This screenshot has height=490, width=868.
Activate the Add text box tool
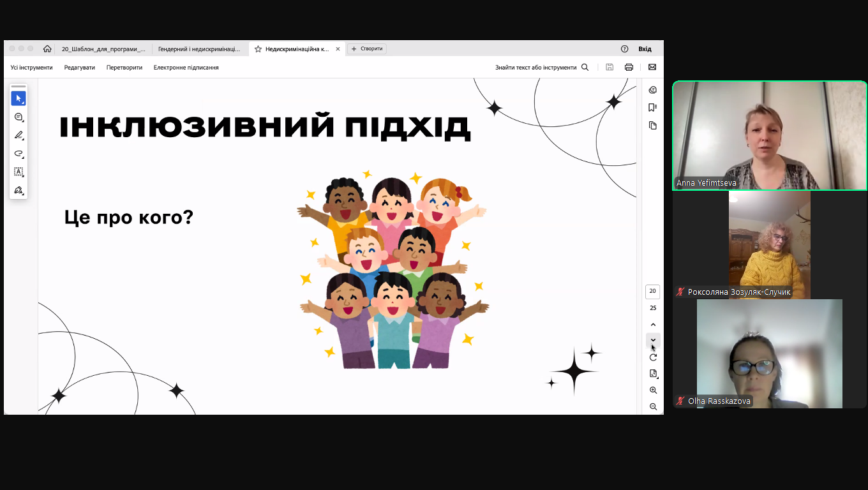pyautogui.click(x=19, y=172)
